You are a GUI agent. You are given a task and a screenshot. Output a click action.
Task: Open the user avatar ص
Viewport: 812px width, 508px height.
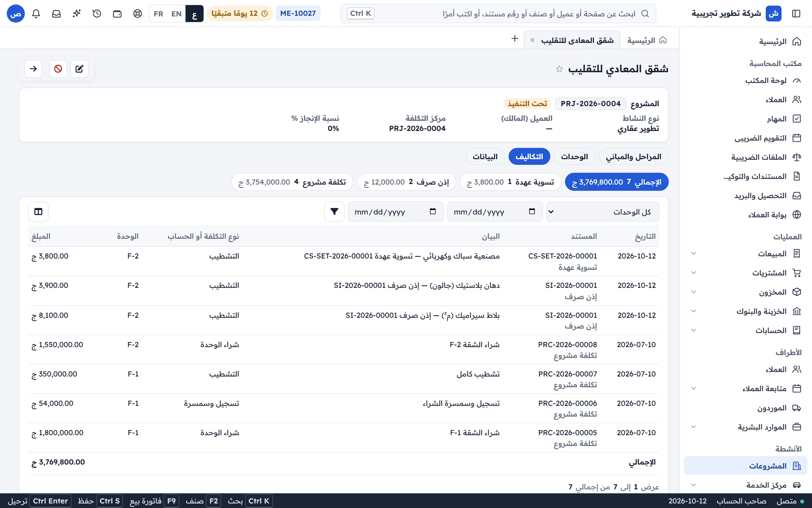click(x=16, y=14)
